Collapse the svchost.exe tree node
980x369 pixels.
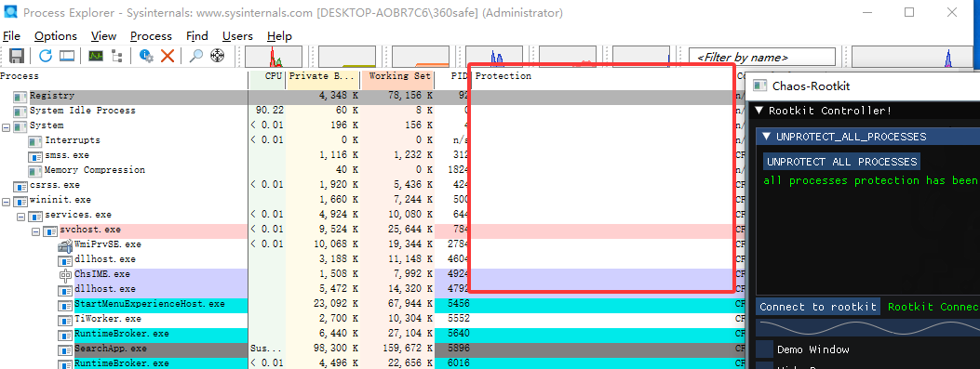tap(36, 231)
